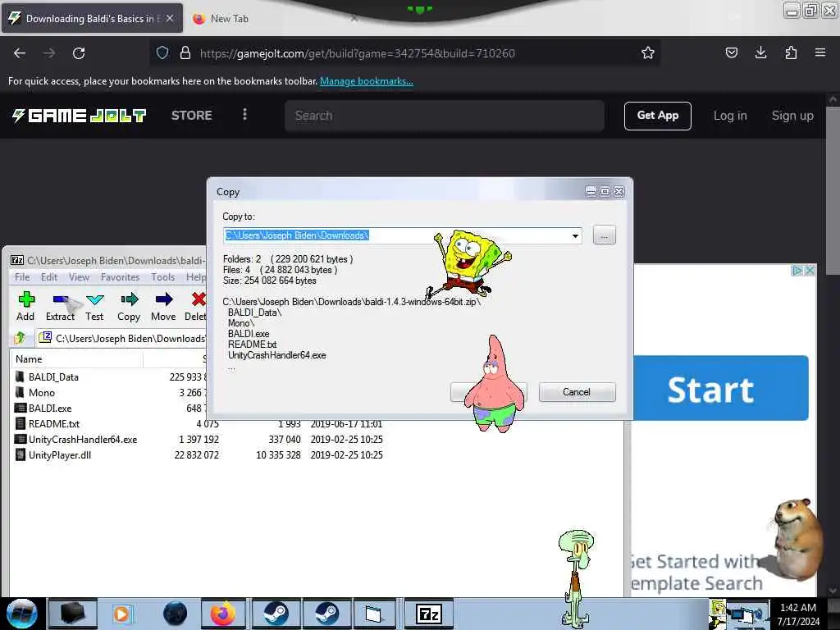Click the Test icon in 7-Zip toolbar
The image size is (840, 630).
[x=95, y=299]
